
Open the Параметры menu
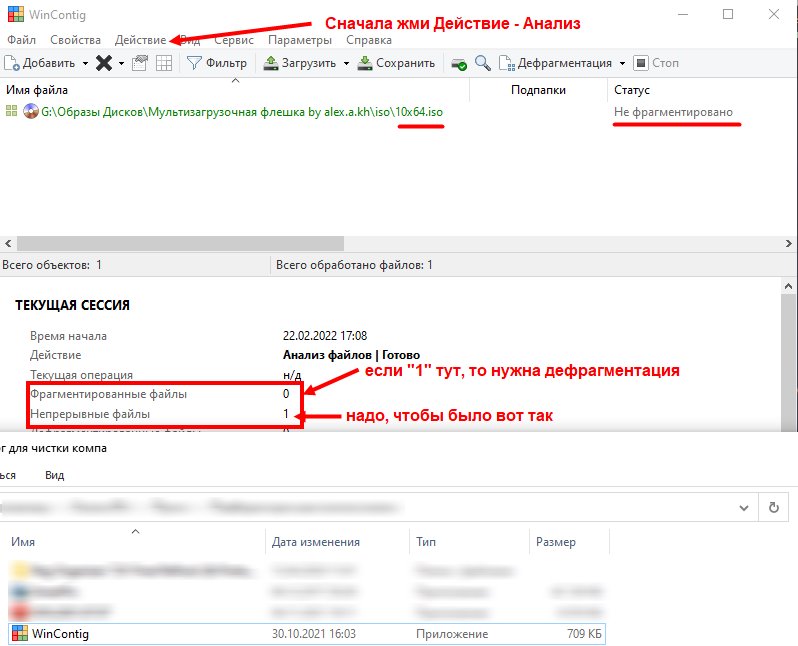[300, 40]
